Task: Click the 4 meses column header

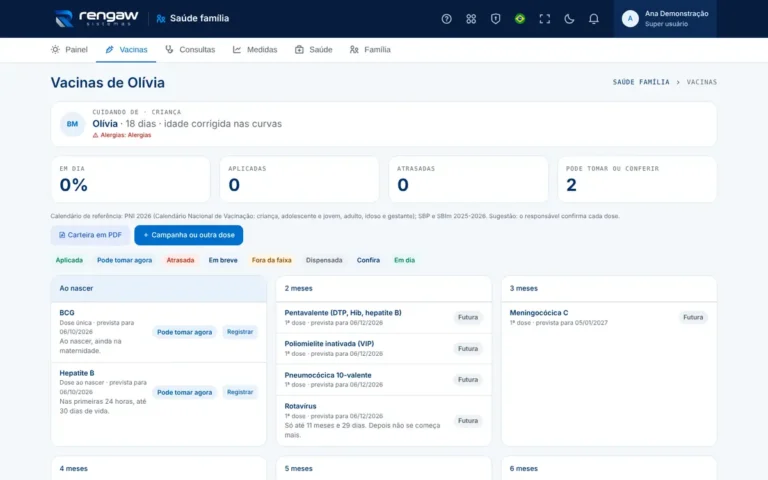Action: [x=159, y=468]
